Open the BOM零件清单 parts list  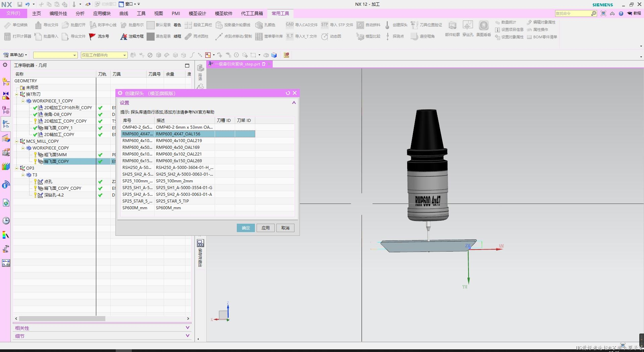point(542,37)
